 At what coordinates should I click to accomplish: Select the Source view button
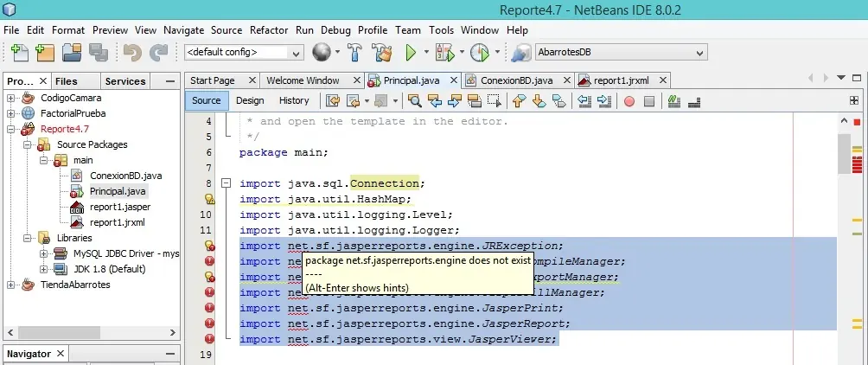coord(207,101)
